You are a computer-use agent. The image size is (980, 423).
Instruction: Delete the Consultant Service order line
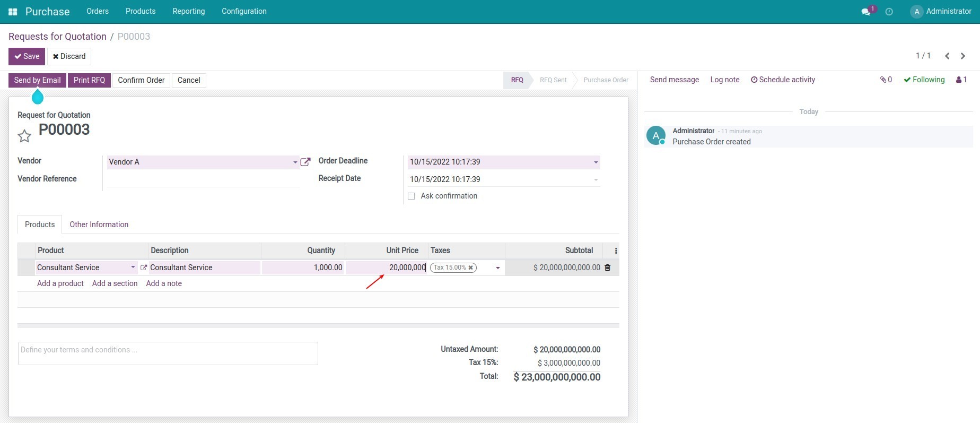[608, 267]
